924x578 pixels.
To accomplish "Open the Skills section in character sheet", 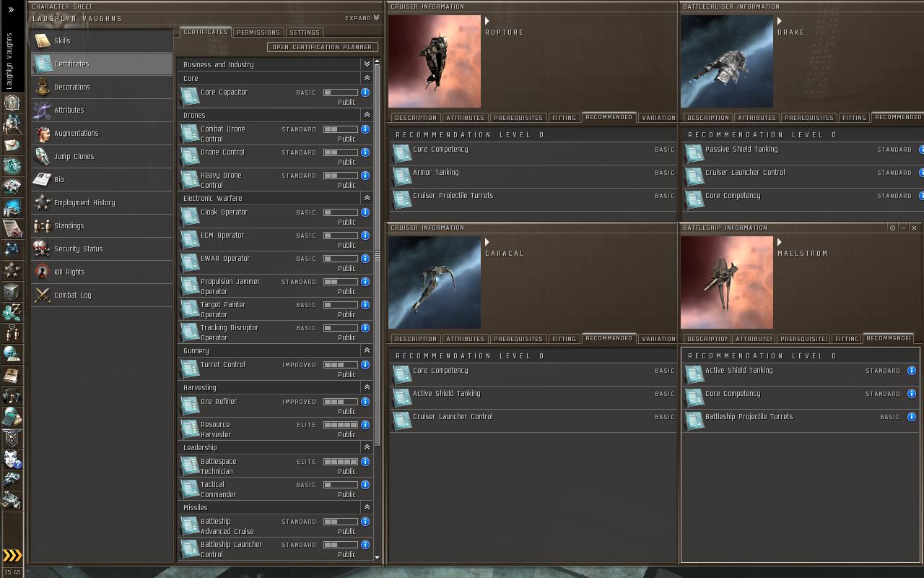I will [62, 41].
